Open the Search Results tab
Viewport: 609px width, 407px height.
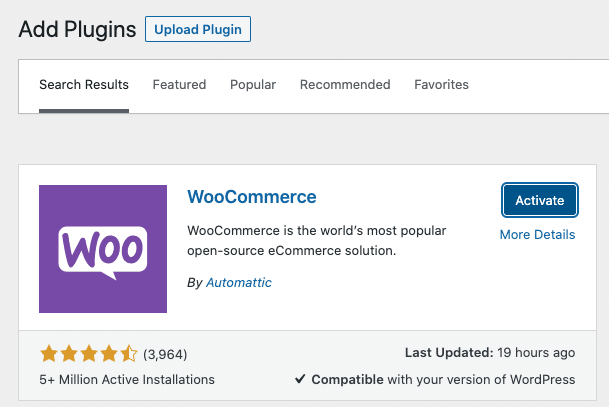pos(84,85)
